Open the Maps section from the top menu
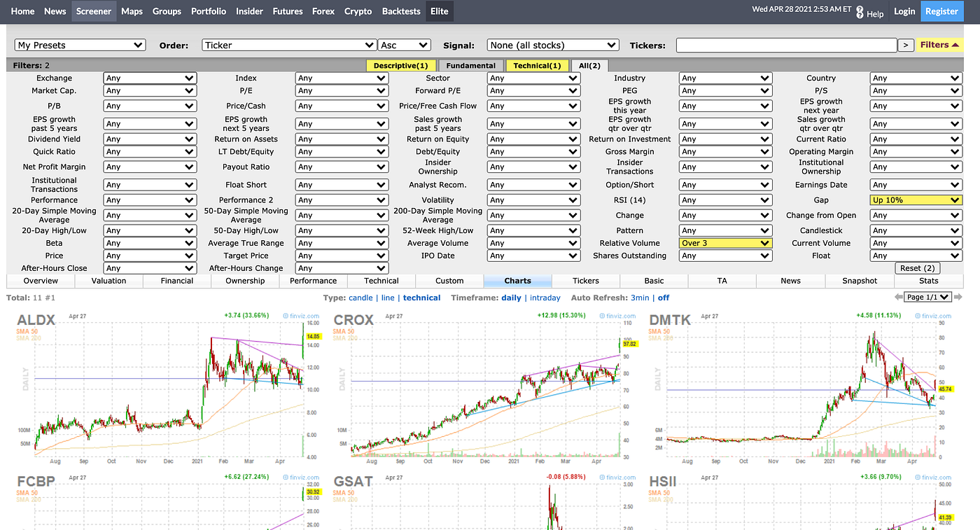Image resolution: width=980 pixels, height=530 pixels. (132, 11)
